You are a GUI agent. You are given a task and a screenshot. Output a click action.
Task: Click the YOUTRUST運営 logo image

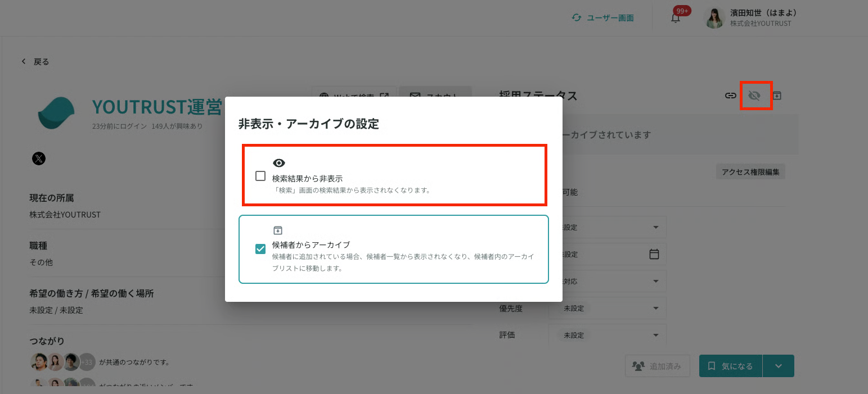[x=56, y=113]
